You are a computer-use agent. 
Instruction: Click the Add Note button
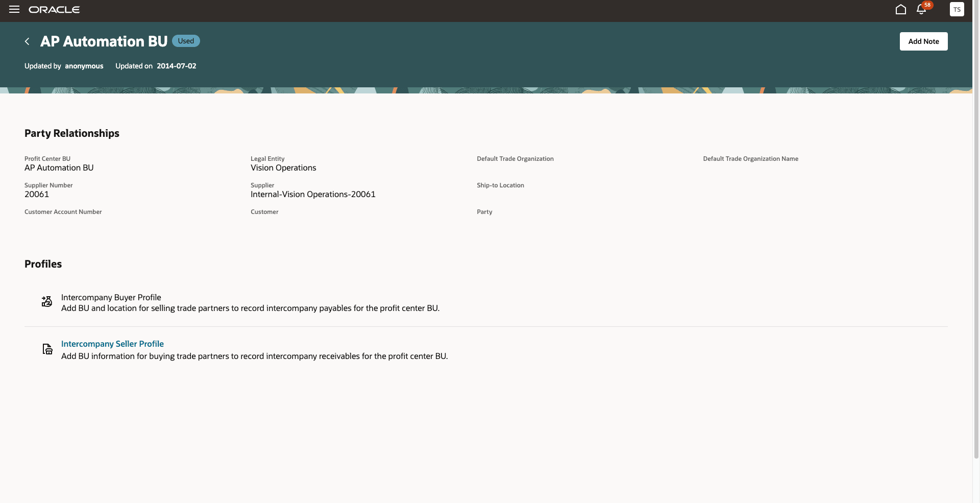click(923, 41)
